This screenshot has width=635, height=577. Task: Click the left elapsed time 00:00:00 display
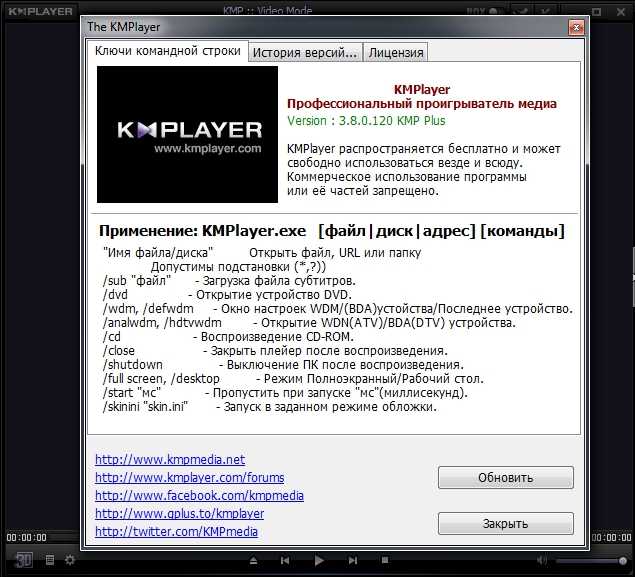pos(26,538)
